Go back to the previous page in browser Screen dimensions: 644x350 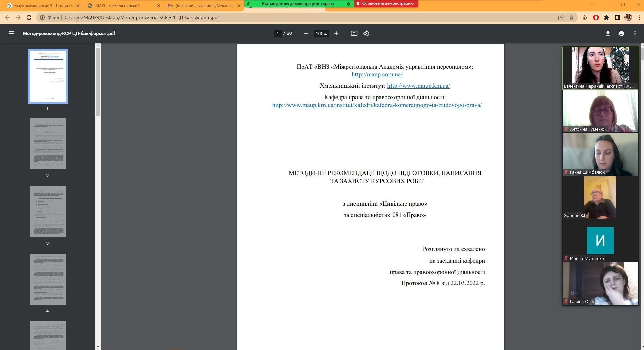(7, 17)
